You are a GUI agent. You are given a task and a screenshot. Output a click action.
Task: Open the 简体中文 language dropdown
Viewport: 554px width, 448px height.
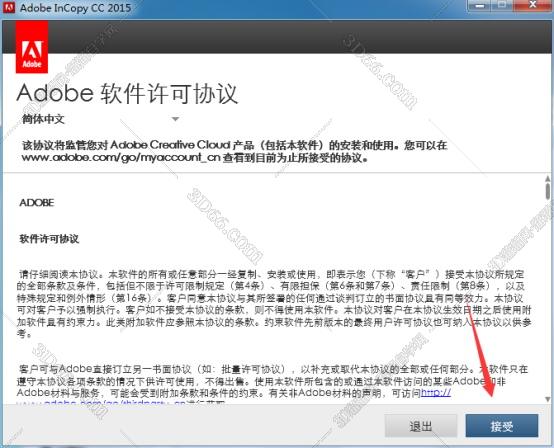coord(100,119)
